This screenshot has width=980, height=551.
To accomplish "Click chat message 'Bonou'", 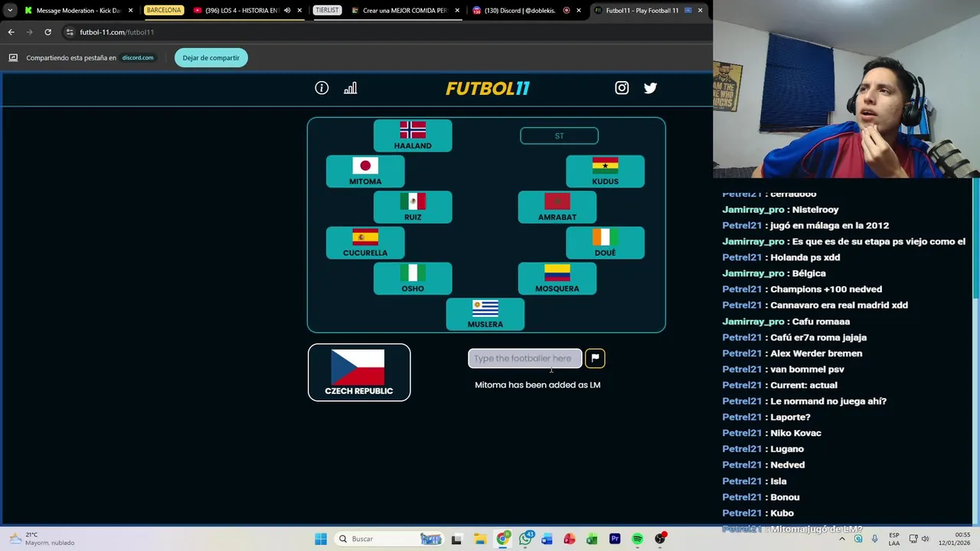I will coord(785,497).
